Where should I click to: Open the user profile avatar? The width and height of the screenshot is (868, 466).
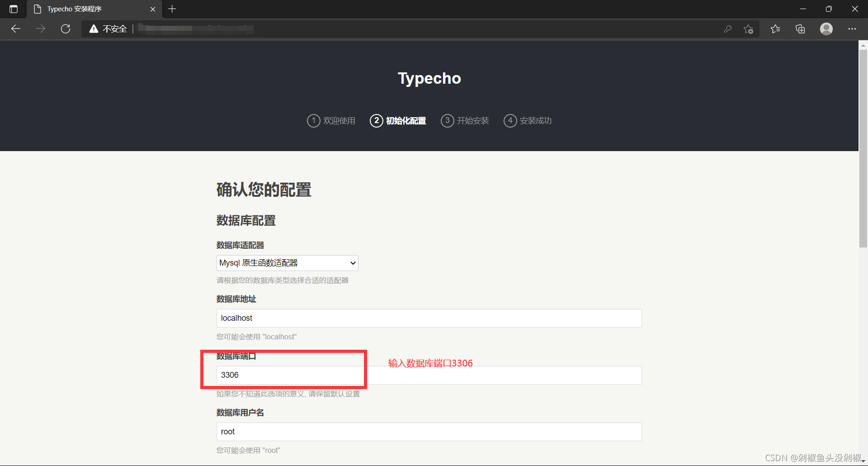click(x=826, y=29)
